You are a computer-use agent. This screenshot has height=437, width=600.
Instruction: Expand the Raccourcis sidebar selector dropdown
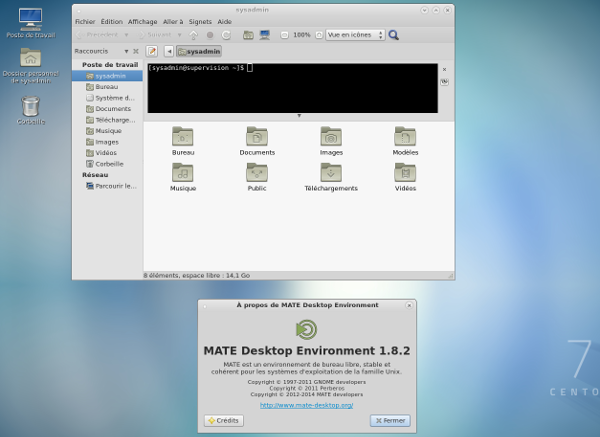click(x=126, y=51)
